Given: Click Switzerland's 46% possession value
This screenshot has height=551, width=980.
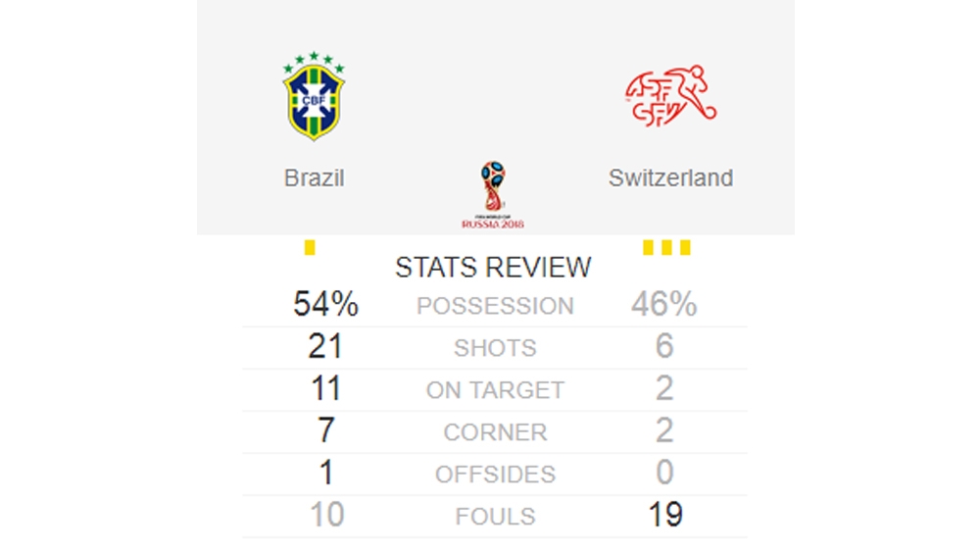Looking at the screenshot, I should coord(663,305).
